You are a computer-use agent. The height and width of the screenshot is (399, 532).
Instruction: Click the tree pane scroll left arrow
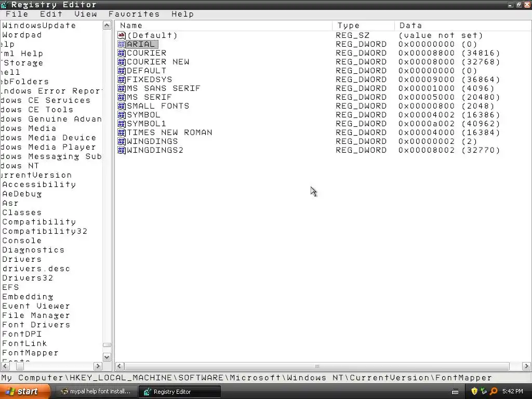[5, 366]
